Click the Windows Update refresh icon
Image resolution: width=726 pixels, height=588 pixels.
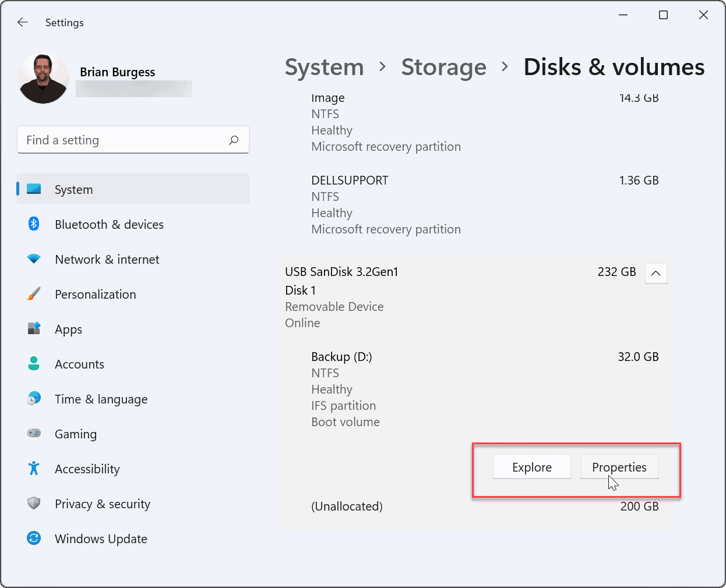click(x=33, y=539)
